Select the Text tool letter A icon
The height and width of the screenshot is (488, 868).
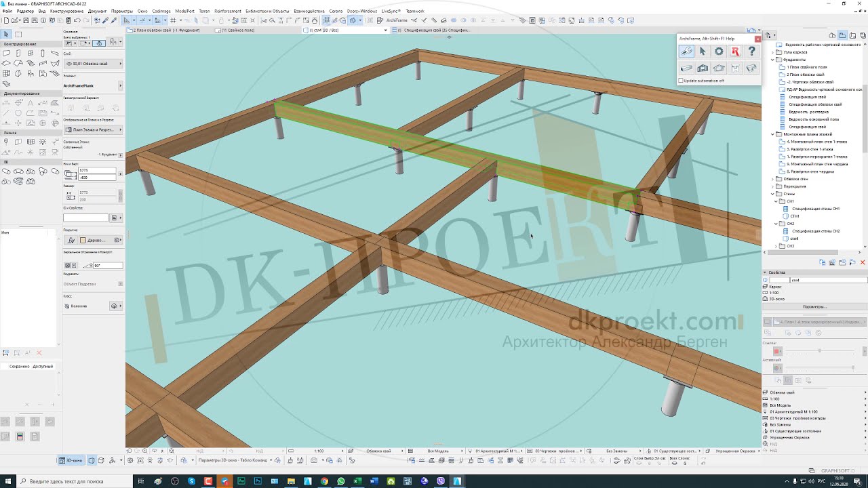pyautogui.click(x=31, y=103)
